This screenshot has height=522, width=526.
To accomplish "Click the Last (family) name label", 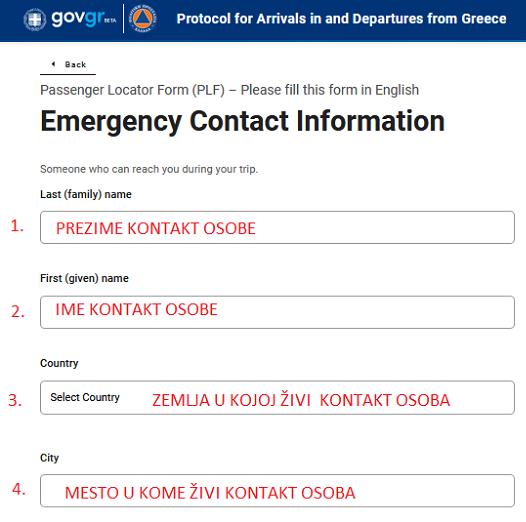I will coord(86,194).
